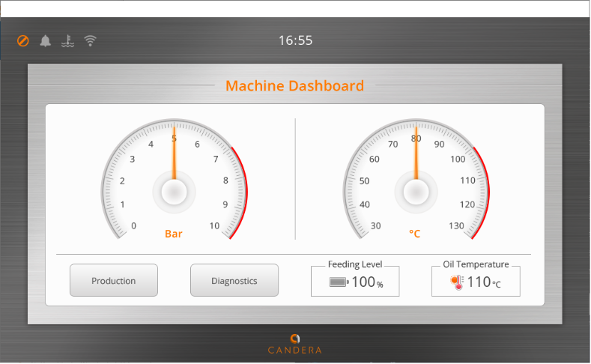Click the pressure gauge needle hub
This screenshot has height=364, width=591.
pyautogui.click(x=174, y=192)
